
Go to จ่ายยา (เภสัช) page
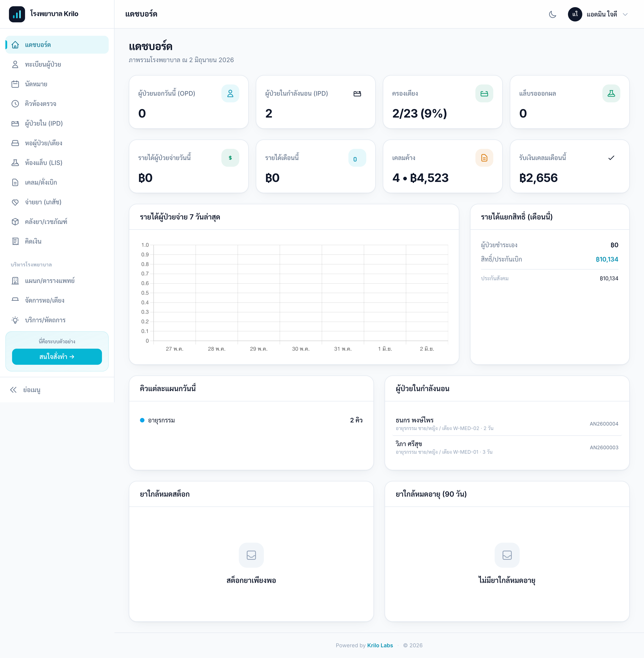pos(57,202)
